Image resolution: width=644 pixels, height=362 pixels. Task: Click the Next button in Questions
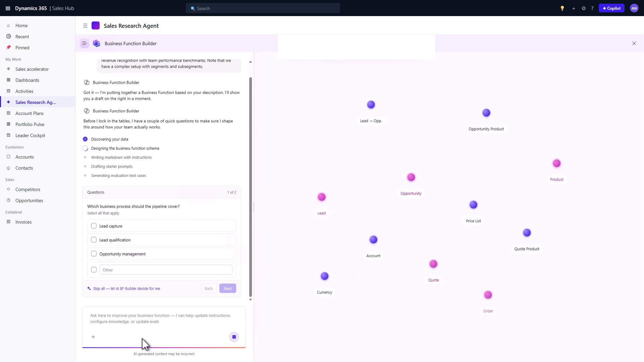tap(228, 289)
